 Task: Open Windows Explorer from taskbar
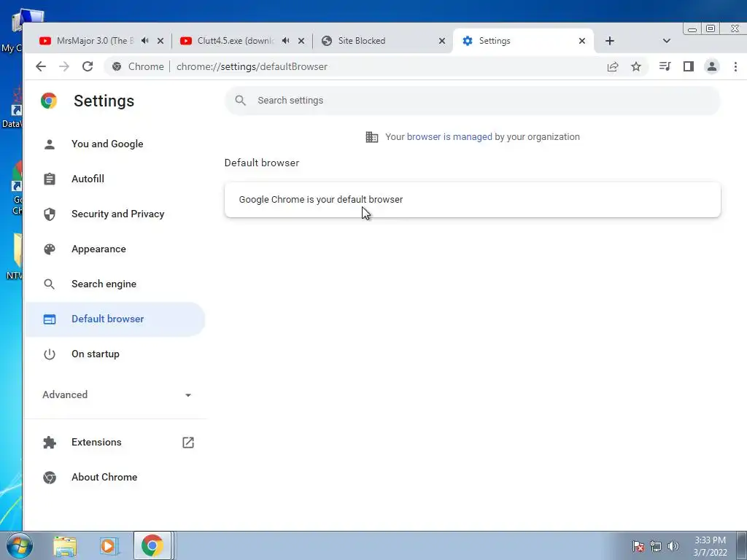coord(65,545)
